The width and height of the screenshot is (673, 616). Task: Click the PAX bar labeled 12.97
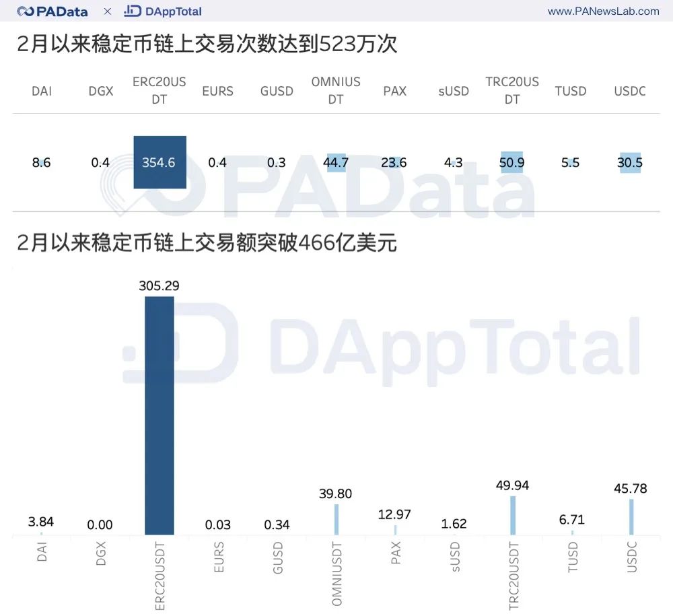coord(395,531)
